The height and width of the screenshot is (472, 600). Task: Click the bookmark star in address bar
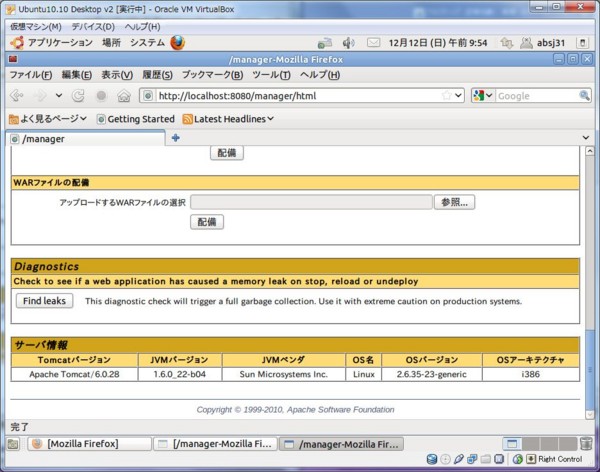pyautogui.click(x=446, y=95)
